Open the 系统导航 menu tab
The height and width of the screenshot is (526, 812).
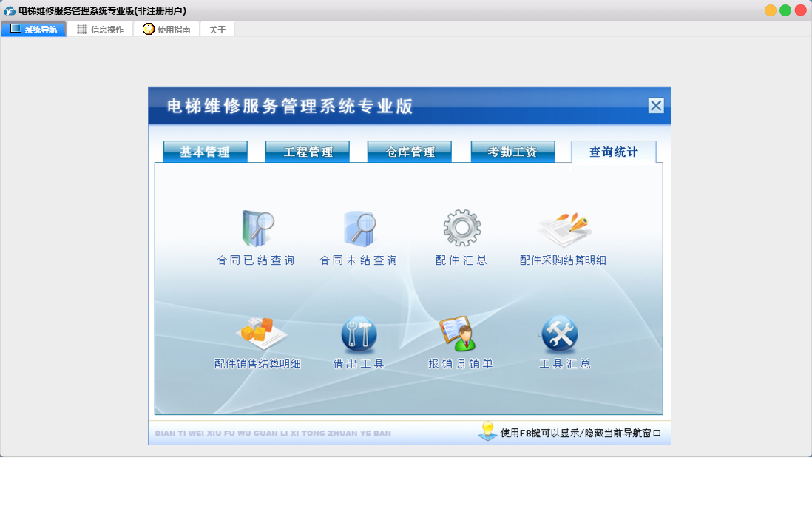click(34, 29)
